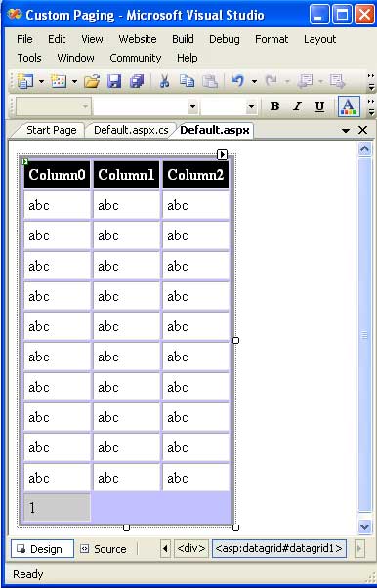The width and height of the screenshot is (377, 588).
Task: Expand the standard toolbar overflow options
Action: (371, 82)
